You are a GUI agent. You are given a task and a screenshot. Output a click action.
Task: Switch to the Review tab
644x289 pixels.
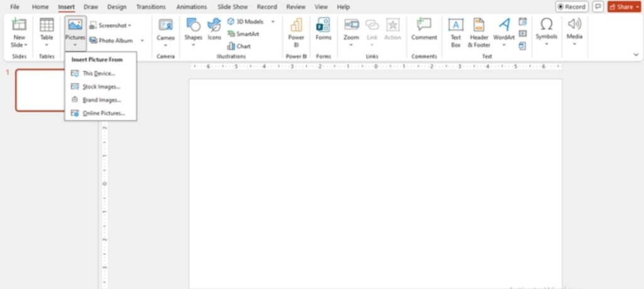tap(296, 7)
